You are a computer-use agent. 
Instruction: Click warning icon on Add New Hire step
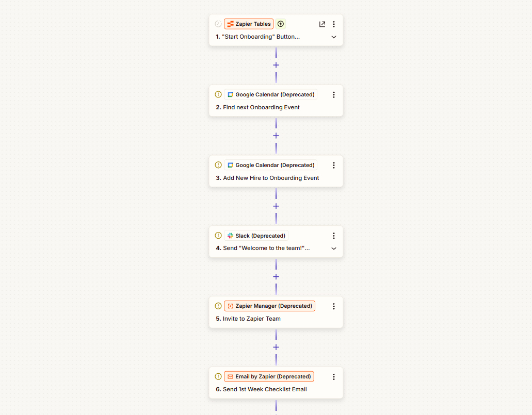pos(218,165)
